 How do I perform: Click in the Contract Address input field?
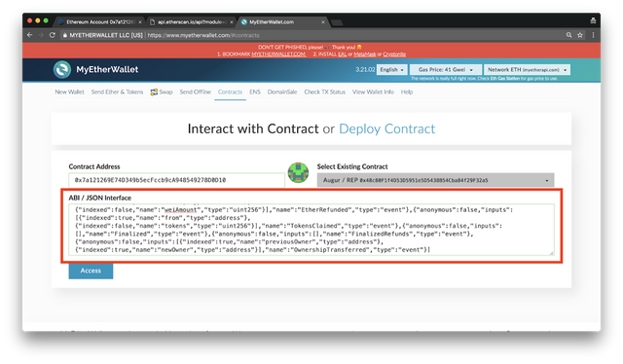coord(176,180)
